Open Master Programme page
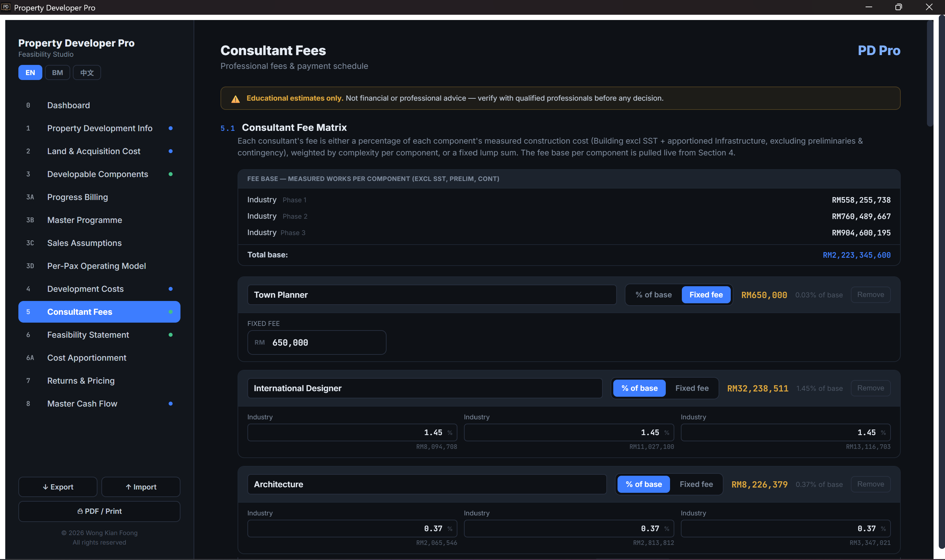The height and width of the screenshot is (560, 945). coord(99,220)
